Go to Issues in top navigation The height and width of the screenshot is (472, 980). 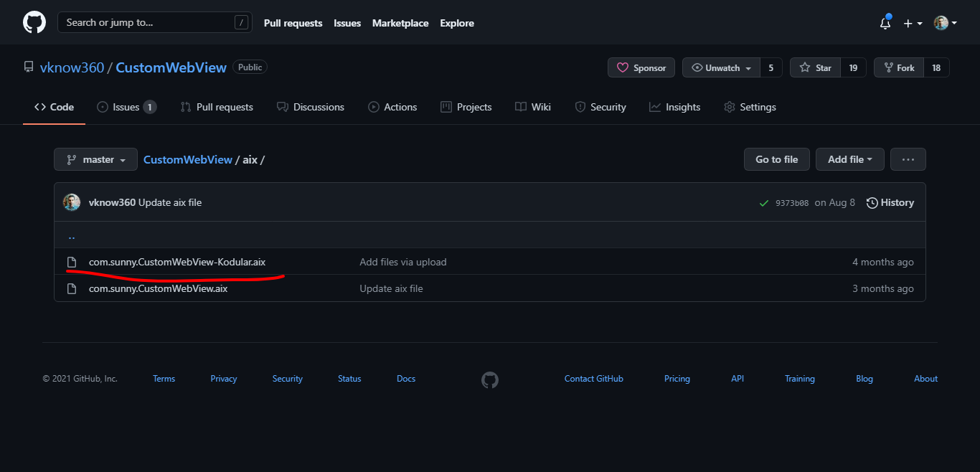coord(347,23)
